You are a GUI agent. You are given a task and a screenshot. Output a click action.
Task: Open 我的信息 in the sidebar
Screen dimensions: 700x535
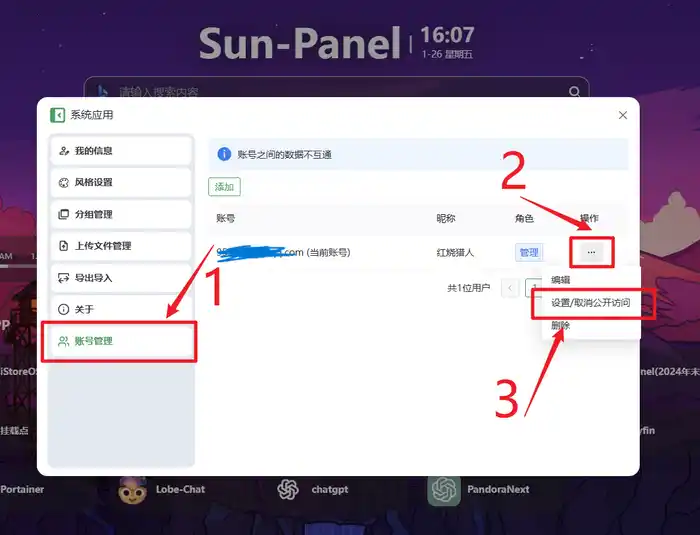[x=121, y=151]
